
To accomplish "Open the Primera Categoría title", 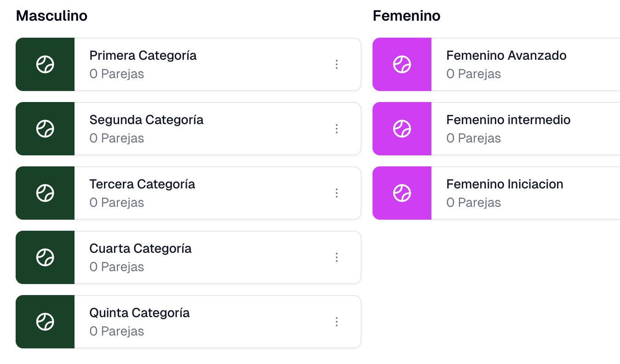I will point(143,56).
